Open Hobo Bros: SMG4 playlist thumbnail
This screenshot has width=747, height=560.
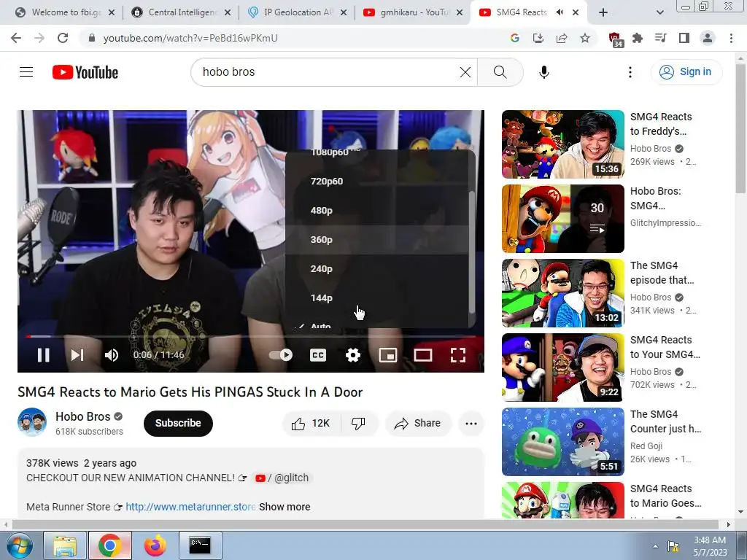click(562, 219)
